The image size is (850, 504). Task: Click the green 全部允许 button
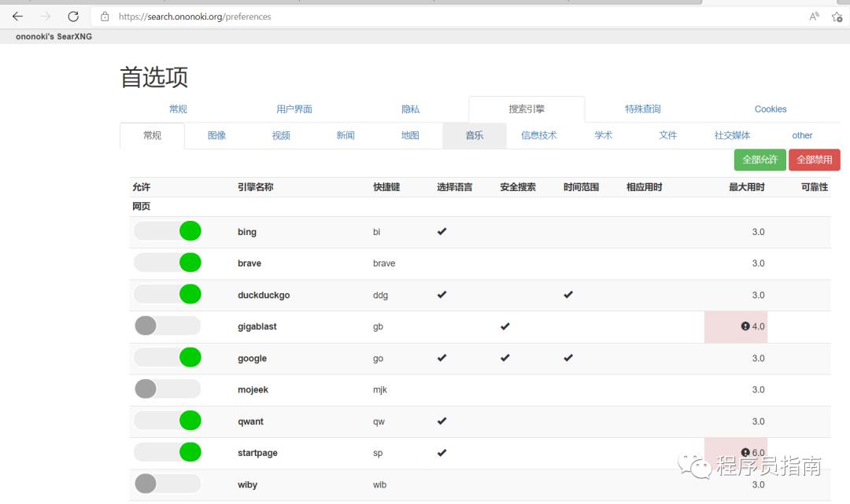760,160
